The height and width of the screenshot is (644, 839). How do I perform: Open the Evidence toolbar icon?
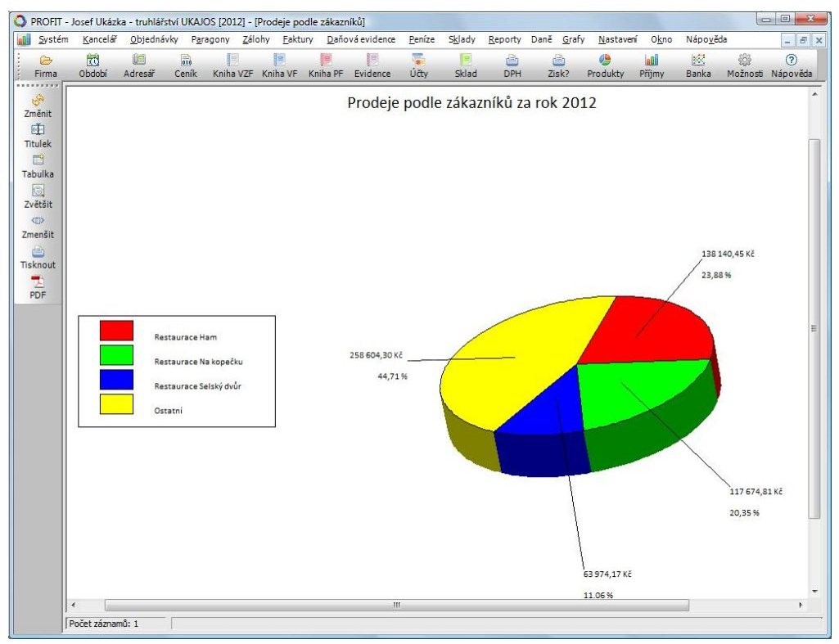(372, 65)
